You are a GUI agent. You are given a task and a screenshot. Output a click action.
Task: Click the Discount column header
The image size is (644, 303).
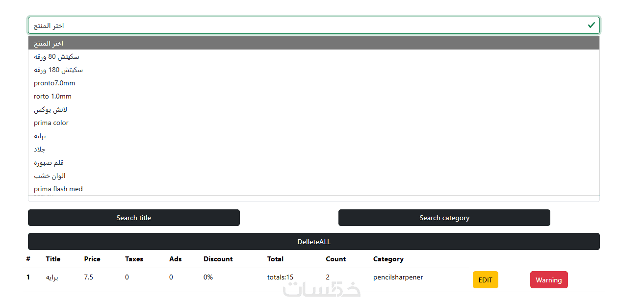coord(218,259)
